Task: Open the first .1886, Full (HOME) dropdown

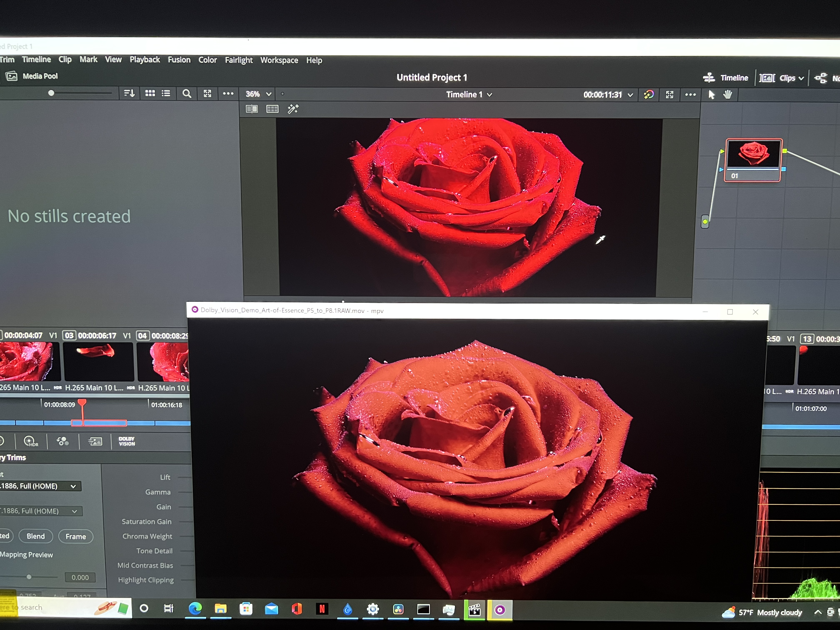Action: [x=40, y=486]
